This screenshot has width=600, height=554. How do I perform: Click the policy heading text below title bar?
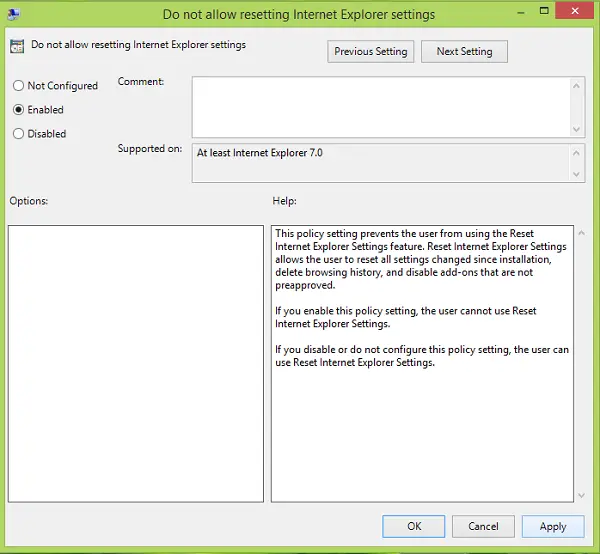point(138,45)
